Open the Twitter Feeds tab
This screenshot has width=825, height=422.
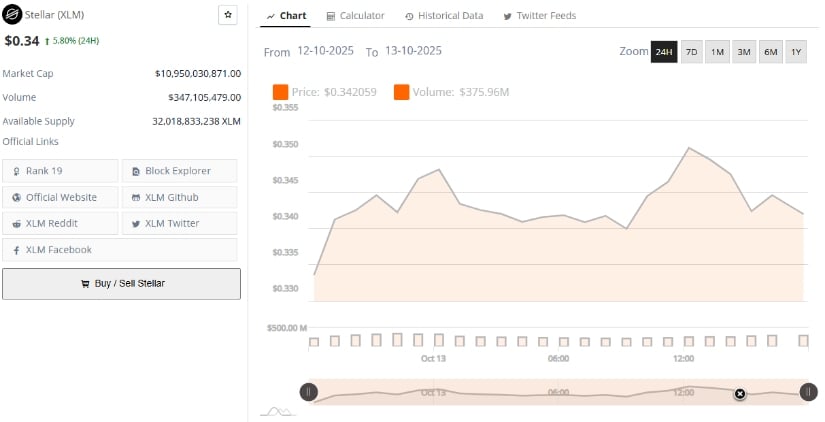coord(539,16)
